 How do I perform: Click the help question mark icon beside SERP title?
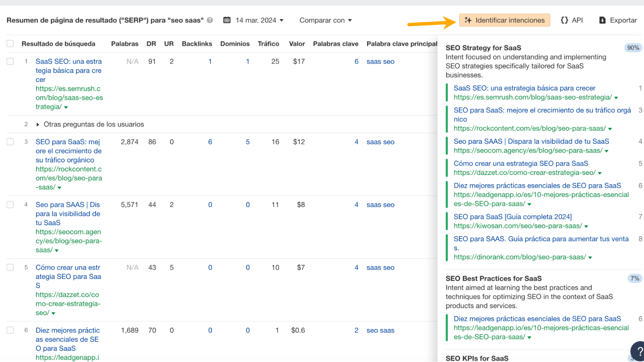[210, 20]
